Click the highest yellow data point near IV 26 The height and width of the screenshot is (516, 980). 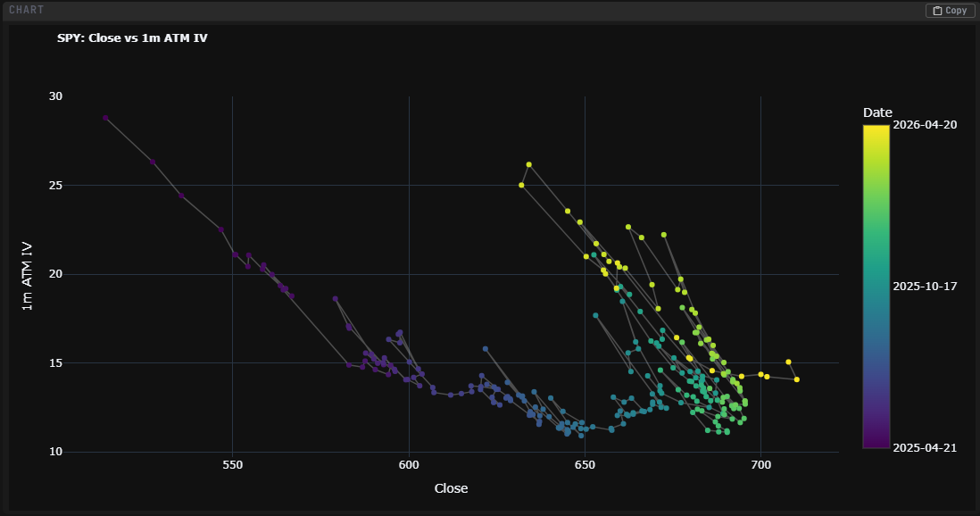pos(528,164)
